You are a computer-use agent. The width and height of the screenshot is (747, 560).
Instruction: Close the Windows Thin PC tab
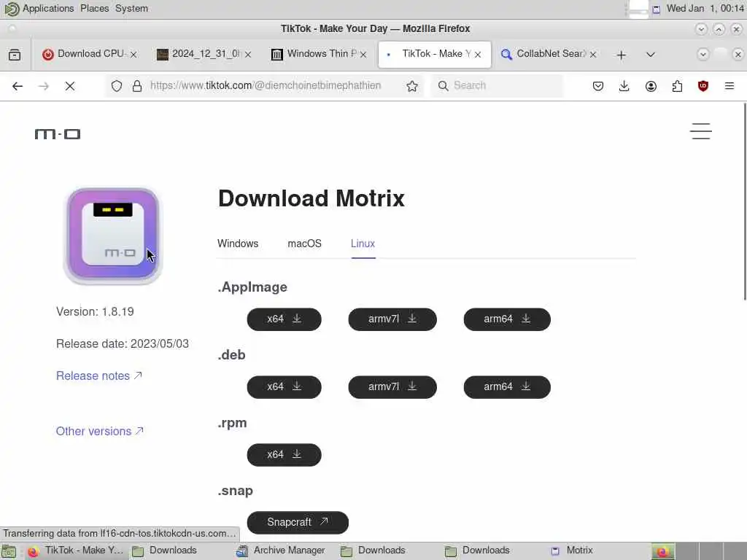coord(363,55)
